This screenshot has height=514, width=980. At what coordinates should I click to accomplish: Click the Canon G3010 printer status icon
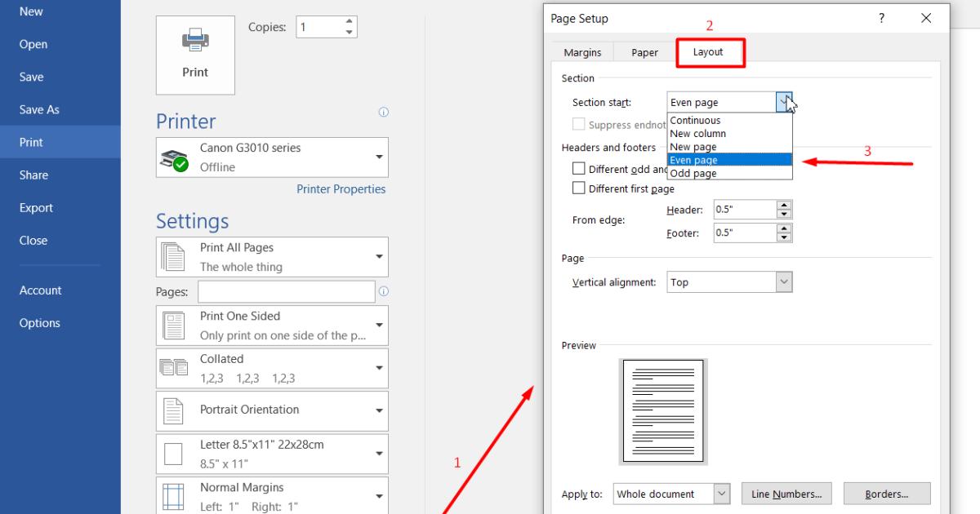[x=173, y=159]
